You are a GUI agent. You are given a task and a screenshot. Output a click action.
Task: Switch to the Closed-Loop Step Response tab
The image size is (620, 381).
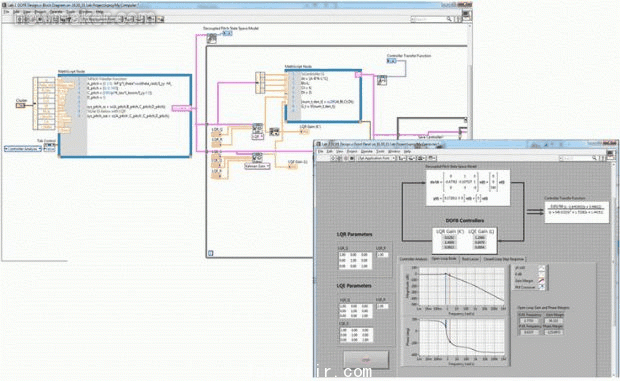504,259
